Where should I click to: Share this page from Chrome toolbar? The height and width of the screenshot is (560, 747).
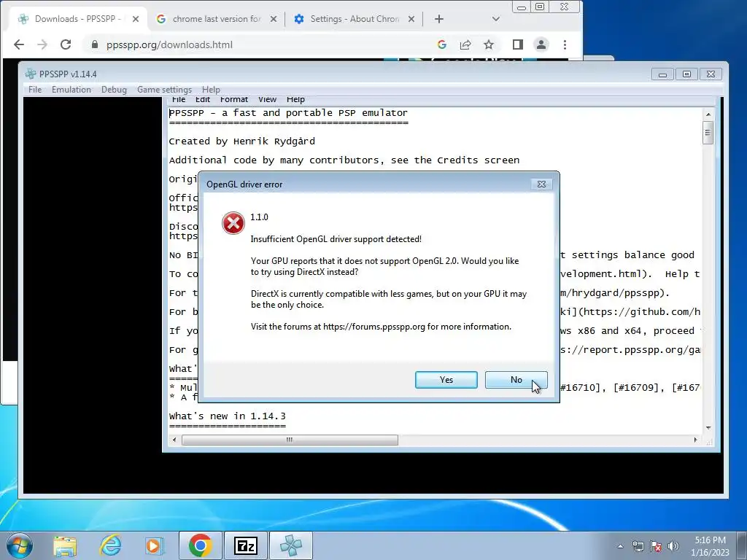pyautogui.click(x=465, y=44)
